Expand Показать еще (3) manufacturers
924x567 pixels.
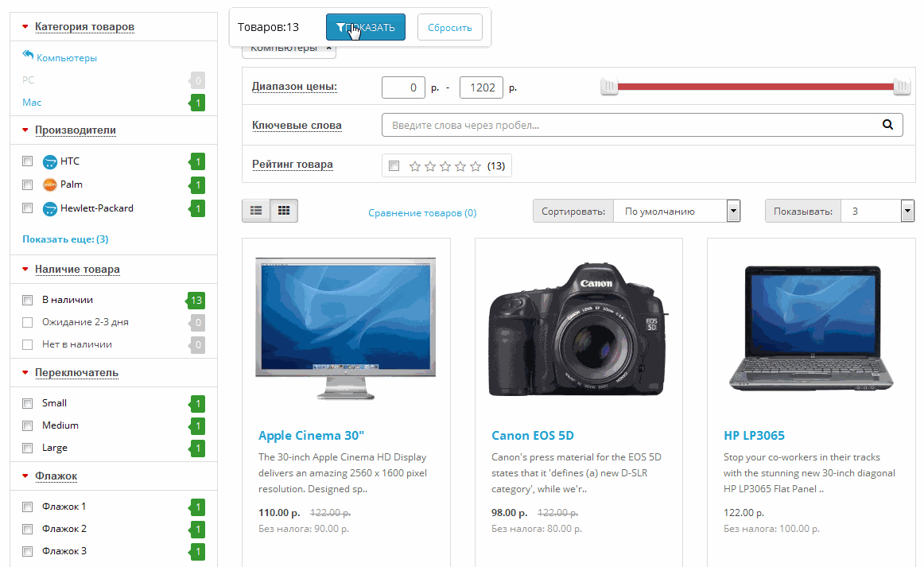(x=65, y=239)
